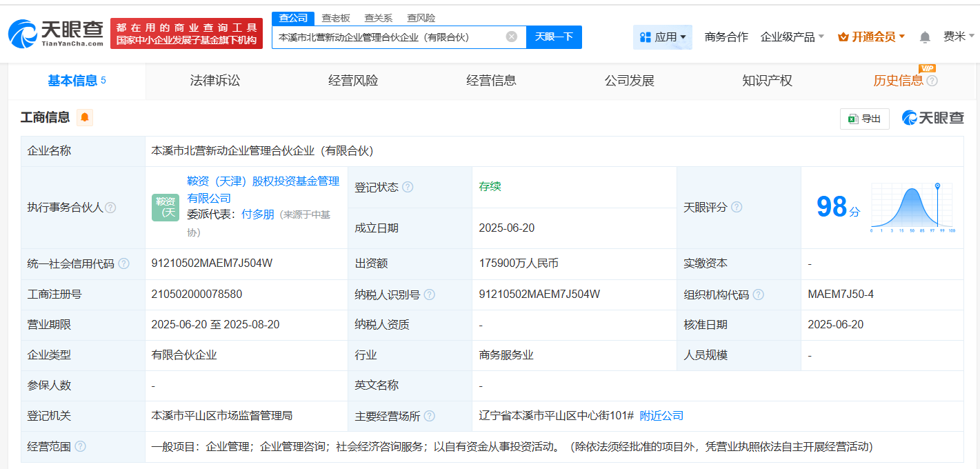Click help icon next to 执行事务合伙人
The height and width of the screenshot is (469, 980).
[x=110, y=208]
